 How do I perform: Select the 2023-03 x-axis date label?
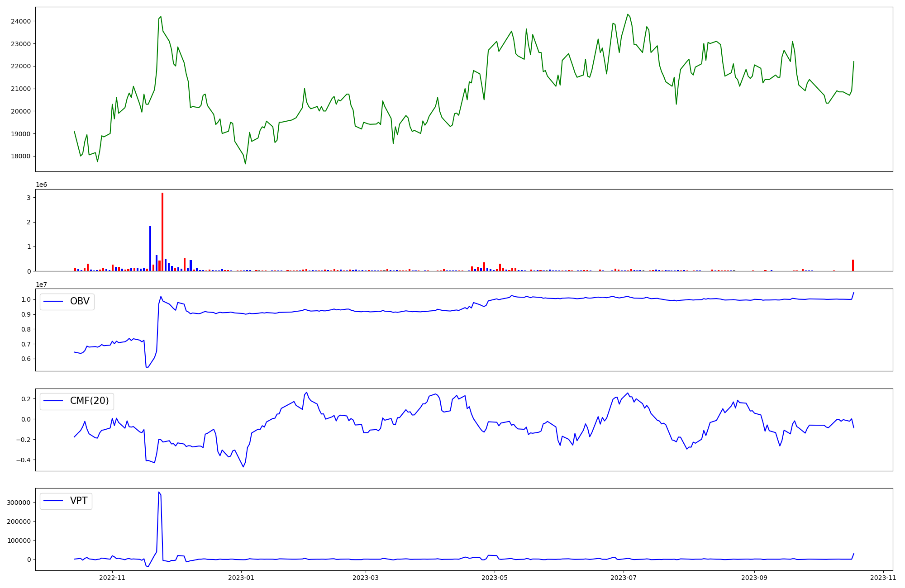coord(365,578)
